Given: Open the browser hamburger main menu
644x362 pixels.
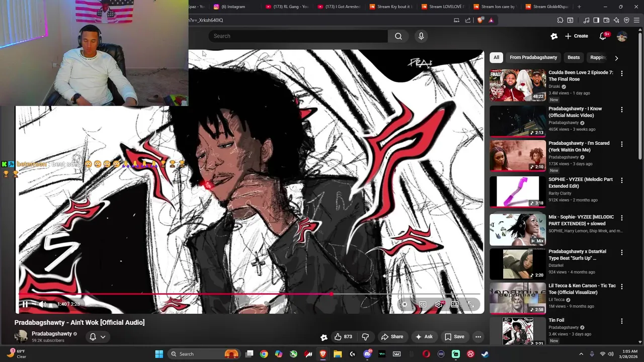Looking at the screenshot, I should click(x=637, y=20).
